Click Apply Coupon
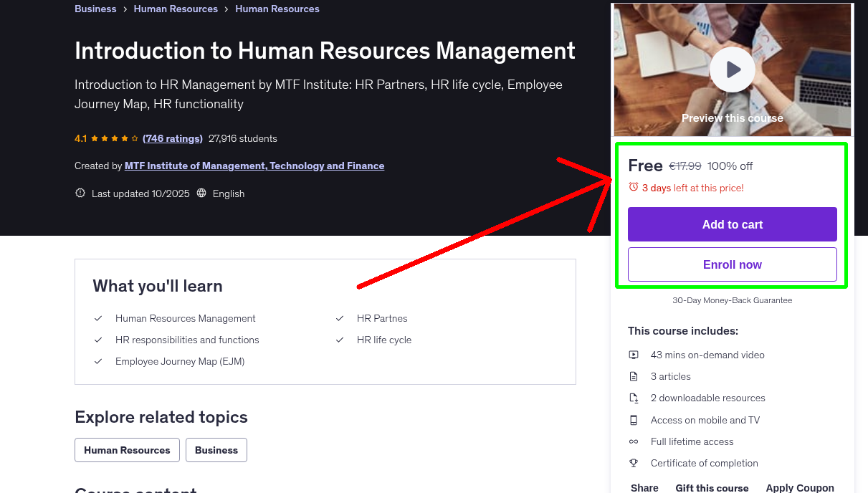Screen dimensions: 868x493 (x=800, y=487)
